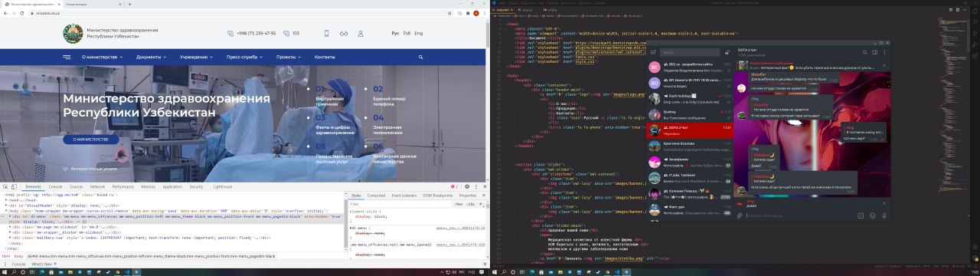The width and height of the screenshot is (980, 276).
Task: Expand the Учреждения dropdown menu
Action: (x=197, y=58)
